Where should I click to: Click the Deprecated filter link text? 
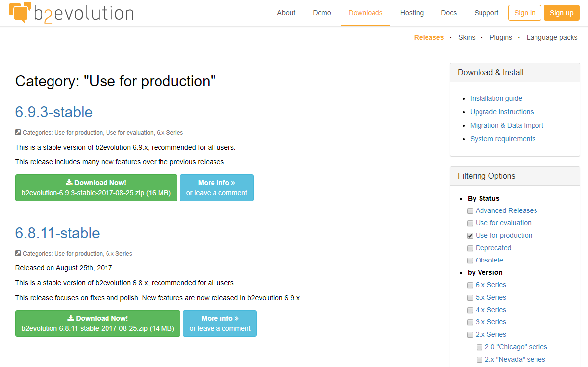[x=493, y=248]
